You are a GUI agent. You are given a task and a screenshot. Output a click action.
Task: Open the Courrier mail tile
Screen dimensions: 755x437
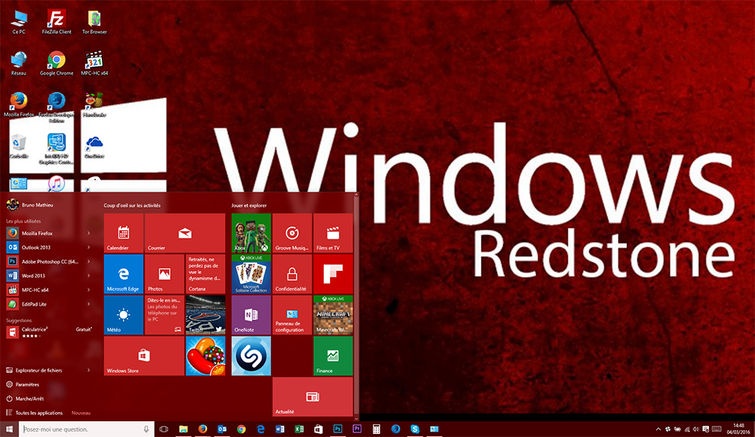pyautogui.click(x=185, y=233)
